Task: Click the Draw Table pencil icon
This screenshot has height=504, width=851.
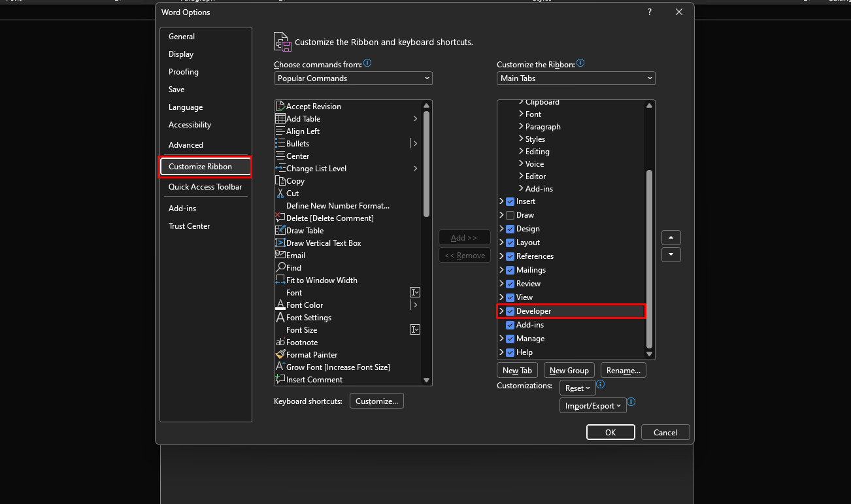Action: (280, 230)
